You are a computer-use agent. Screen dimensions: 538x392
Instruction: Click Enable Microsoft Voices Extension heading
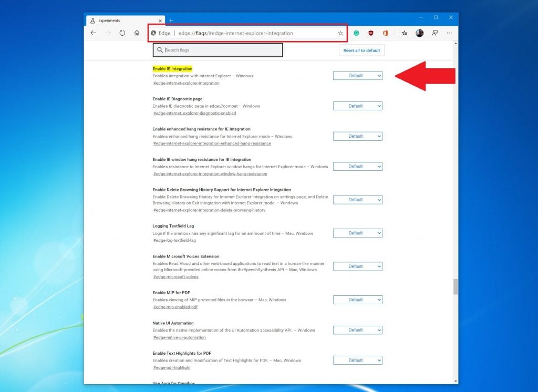186,256
